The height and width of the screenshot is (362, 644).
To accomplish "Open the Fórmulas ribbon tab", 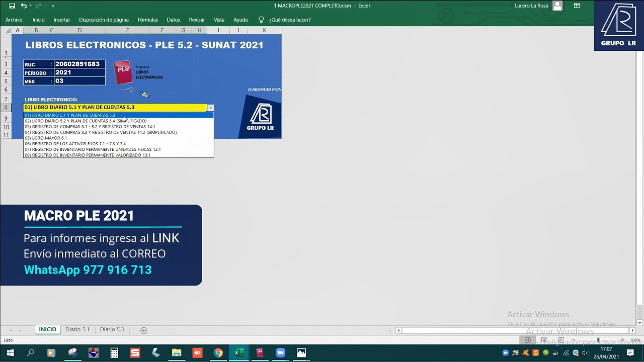I will [x=147, y=20].
